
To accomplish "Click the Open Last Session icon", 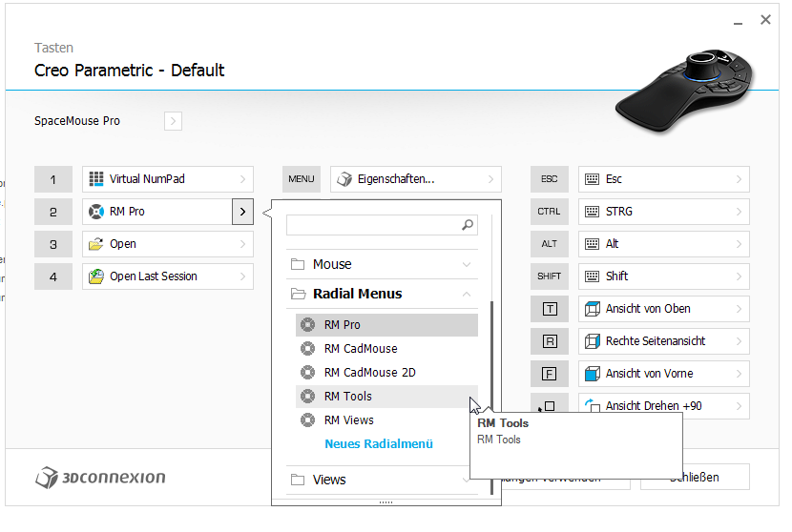I will click(96, 276).
